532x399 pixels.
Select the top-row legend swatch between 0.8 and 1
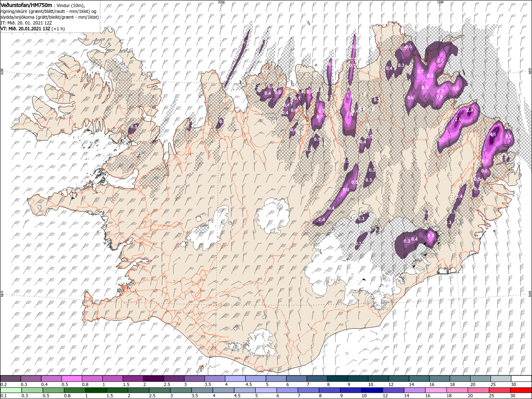click(x=92, y=379)
